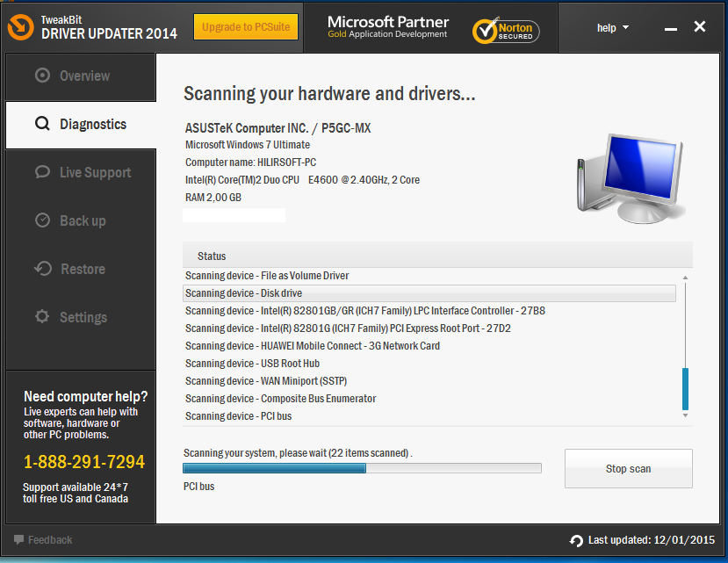
Task: Click the "RAM 2,00 GB" text
Action: [213, 198]
